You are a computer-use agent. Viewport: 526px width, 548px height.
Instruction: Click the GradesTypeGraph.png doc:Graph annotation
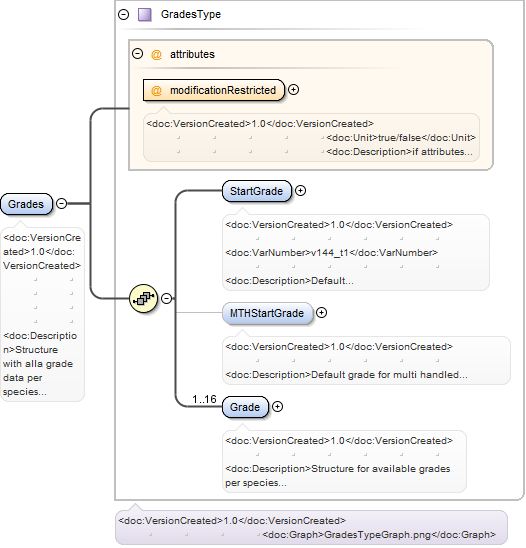(379, 535)
